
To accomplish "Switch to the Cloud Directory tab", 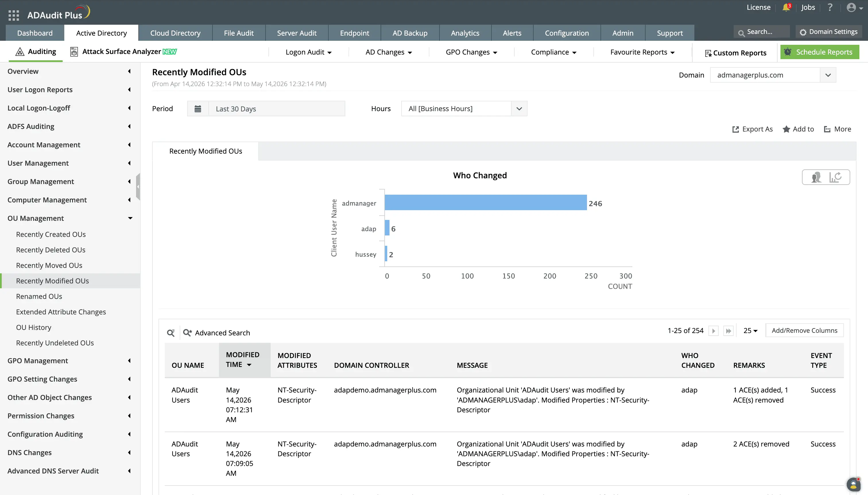I will tap(175, 33).
